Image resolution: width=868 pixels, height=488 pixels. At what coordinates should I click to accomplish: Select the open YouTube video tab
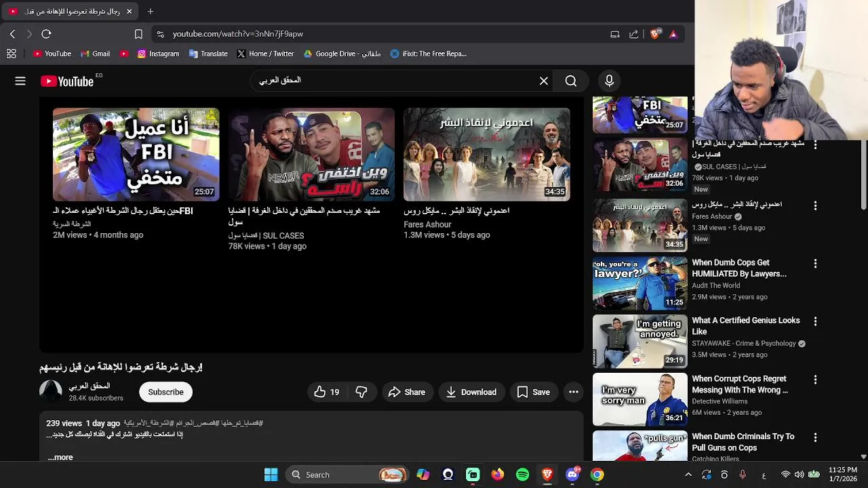tap(70, 12)
